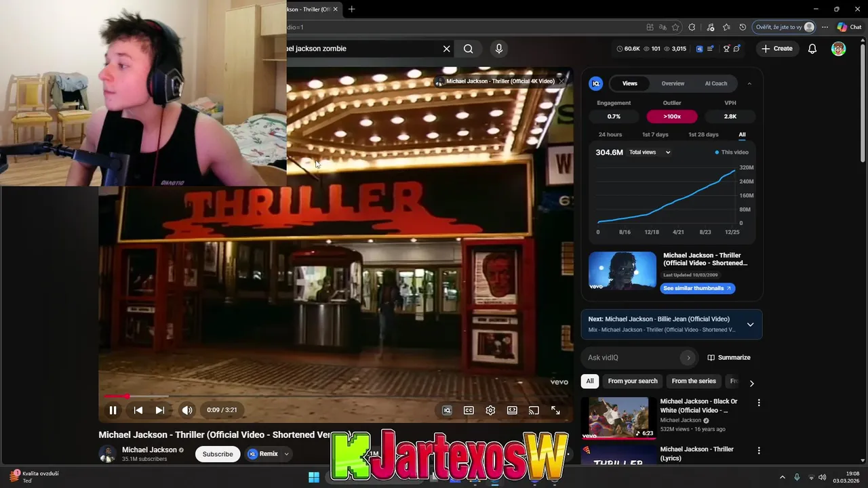868x488 pixels.
Task: Toggle closed captions CC
Action: click(469, 410)
